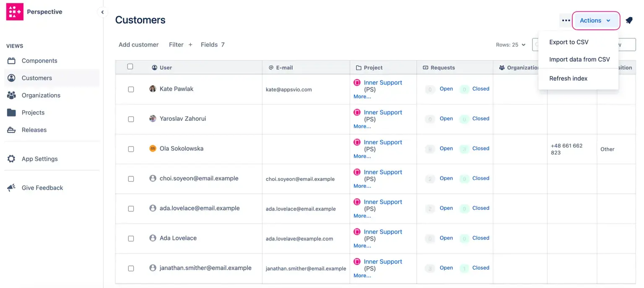Screen dimensions: 644x288
Task: Click the Give Feedback megaphone icon
Action: (11, 188)
